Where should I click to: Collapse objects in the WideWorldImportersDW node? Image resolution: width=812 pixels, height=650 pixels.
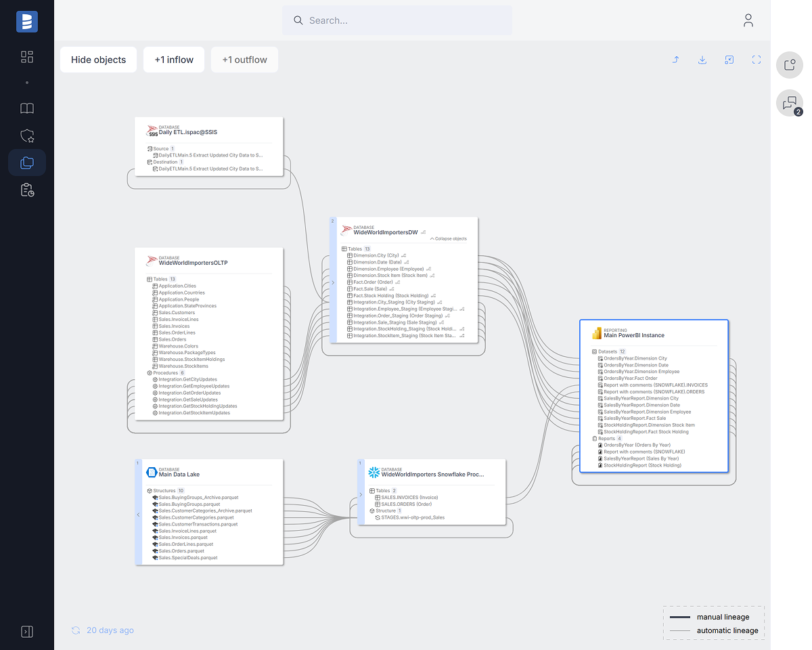pyautogui.click(x=448, y=239)
